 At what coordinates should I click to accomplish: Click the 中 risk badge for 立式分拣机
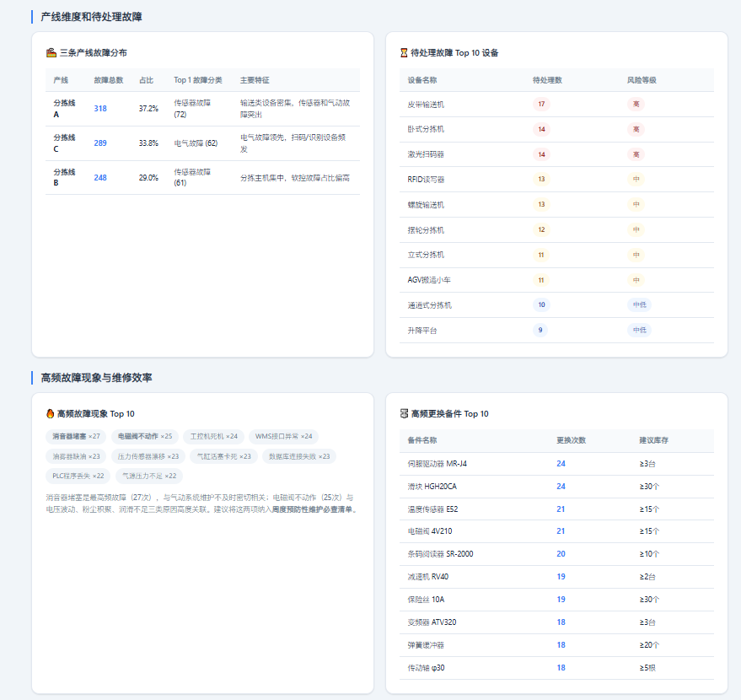[x=636, y=256]
